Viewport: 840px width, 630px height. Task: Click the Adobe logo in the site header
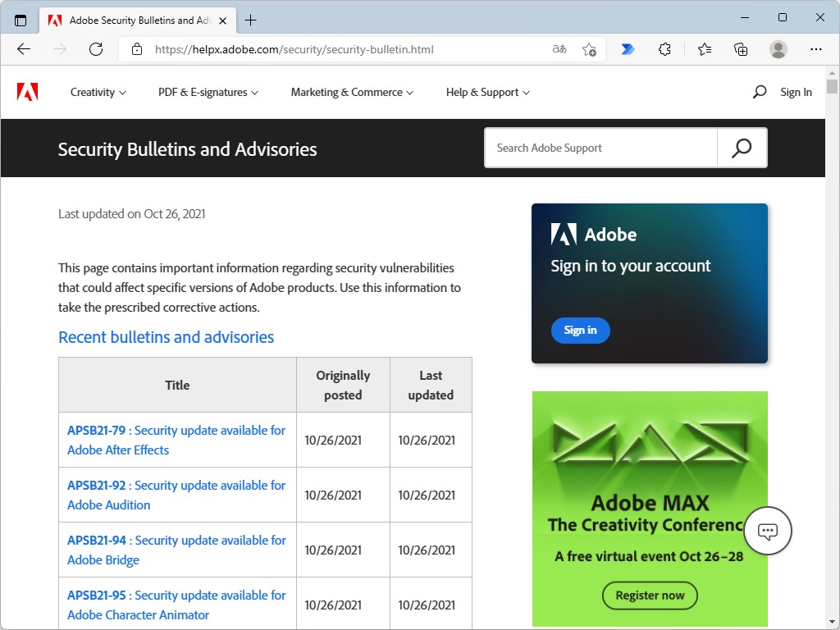pyautogui.click(x=27, y=92)
